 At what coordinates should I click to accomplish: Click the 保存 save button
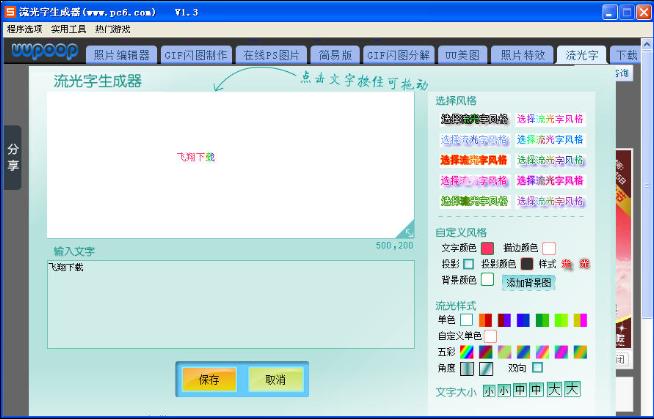[209, 380]
